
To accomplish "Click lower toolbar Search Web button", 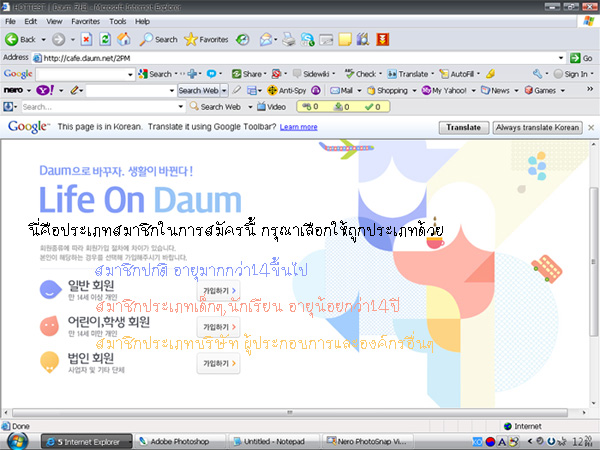I will (x=216, y=107).
